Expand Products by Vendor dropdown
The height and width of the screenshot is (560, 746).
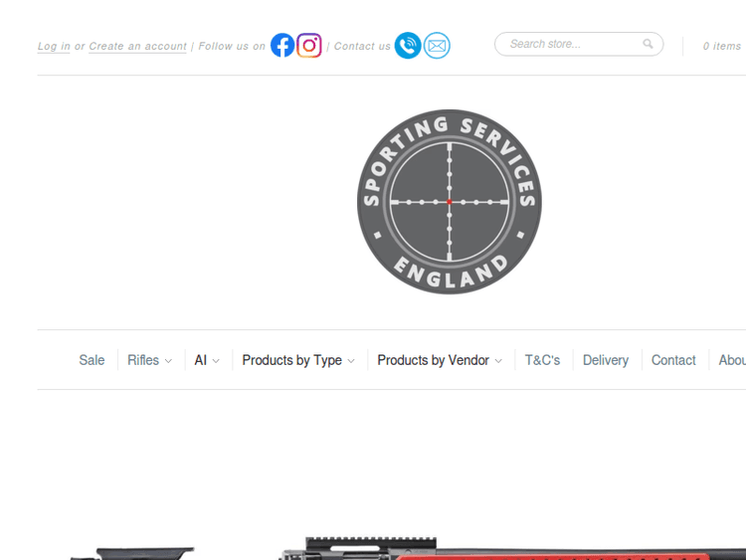(440, 360)
